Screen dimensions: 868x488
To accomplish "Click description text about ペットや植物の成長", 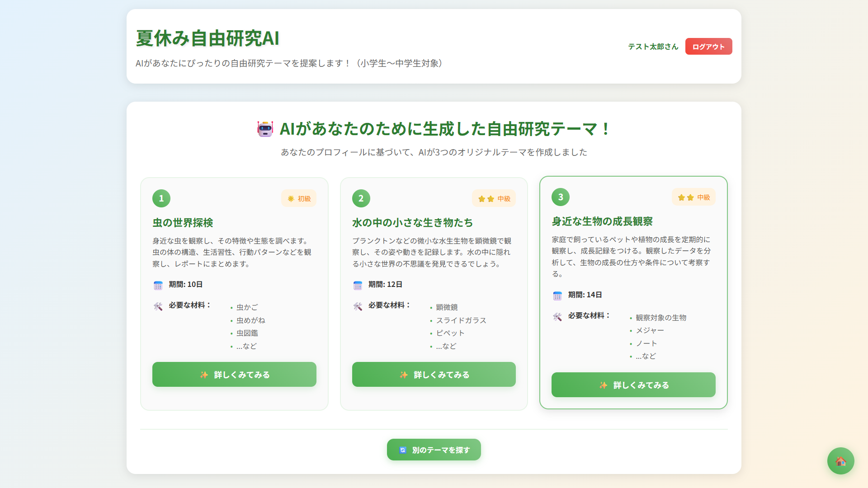I will (x=632, y=257).
